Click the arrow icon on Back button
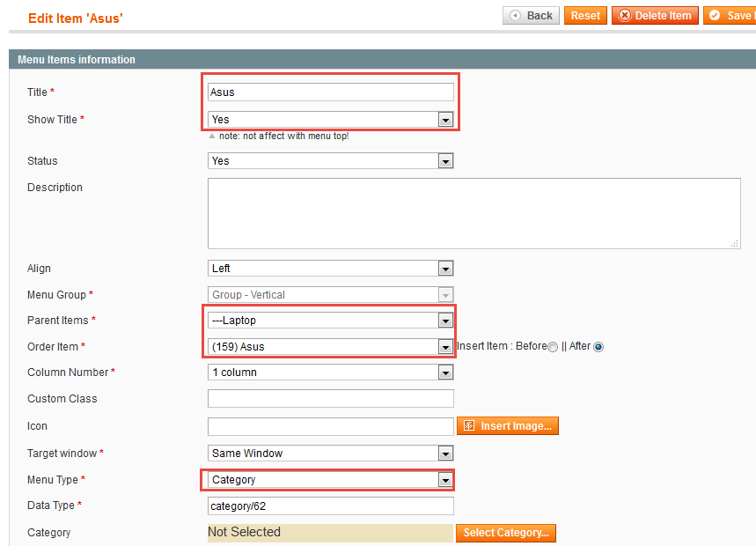The width and height of the screenshot is (756, 546). 515,16
